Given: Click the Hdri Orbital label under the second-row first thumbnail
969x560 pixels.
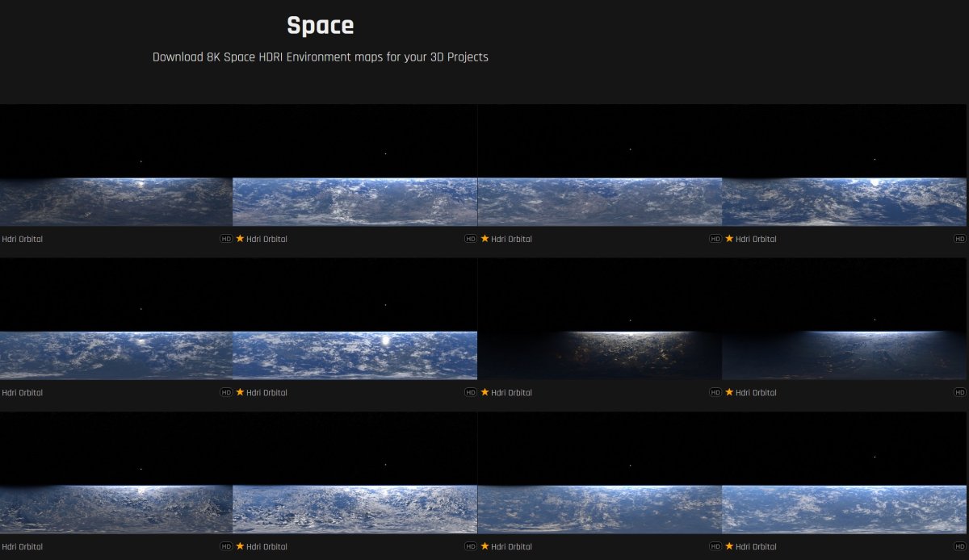Looking at the screenshot, I should (23, 393).
